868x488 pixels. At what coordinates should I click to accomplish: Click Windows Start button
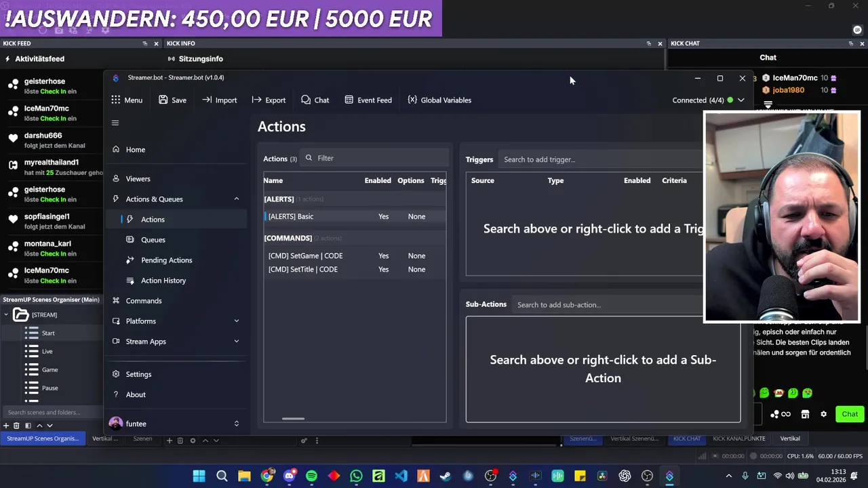point(199,476)
